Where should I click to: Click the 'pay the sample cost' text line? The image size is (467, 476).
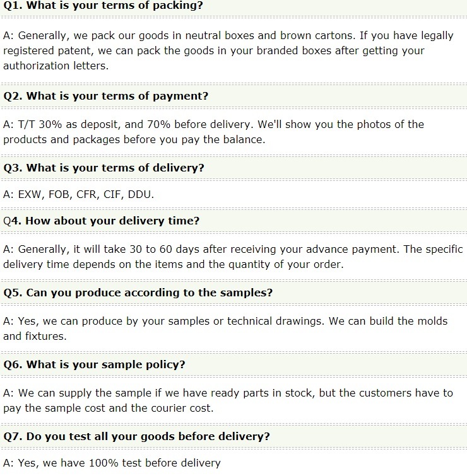pyautogui.click(x=109, y=408)
